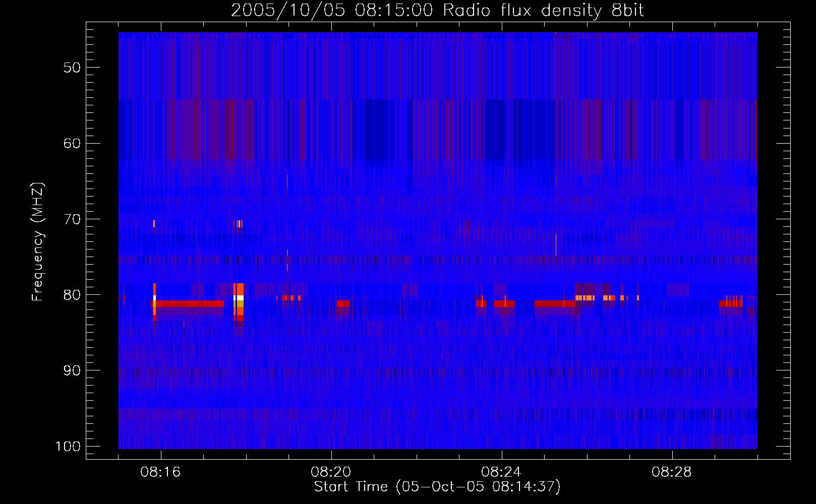The height and width of the screenshot is (504, 816).
Task: Click the "Start Time (05-Oct-05 08:14:37)" x-axis label
Action: [x=437, y=487]
